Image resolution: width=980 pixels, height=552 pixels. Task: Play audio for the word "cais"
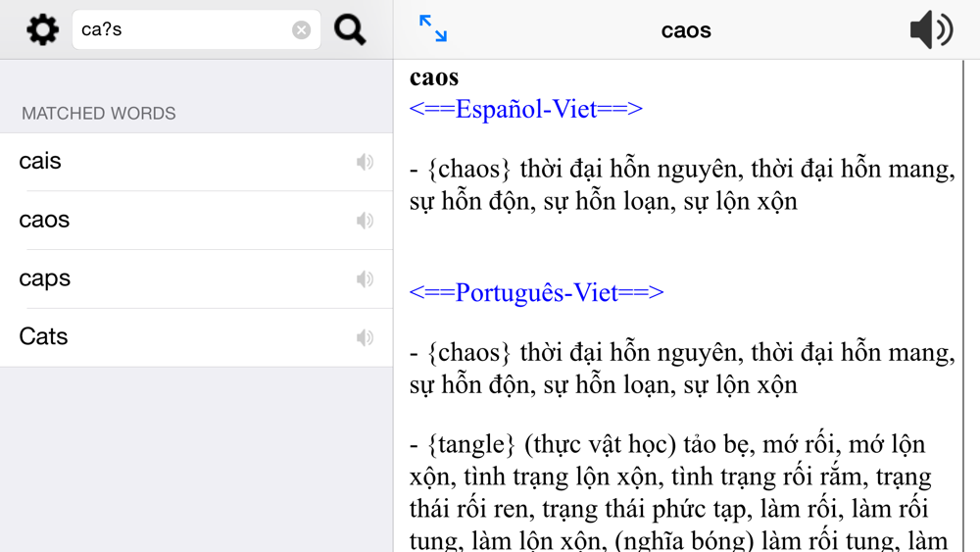365,162
